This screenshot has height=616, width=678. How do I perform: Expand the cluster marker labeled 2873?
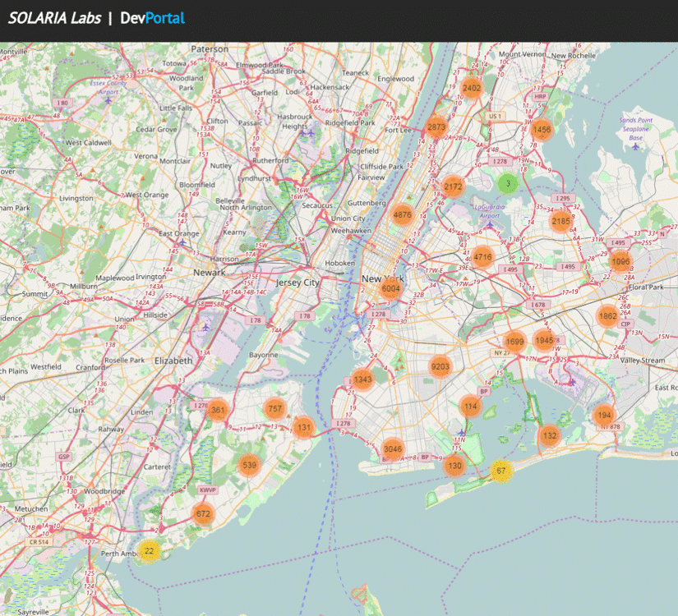pyautogui.click(x=436, y=127)
